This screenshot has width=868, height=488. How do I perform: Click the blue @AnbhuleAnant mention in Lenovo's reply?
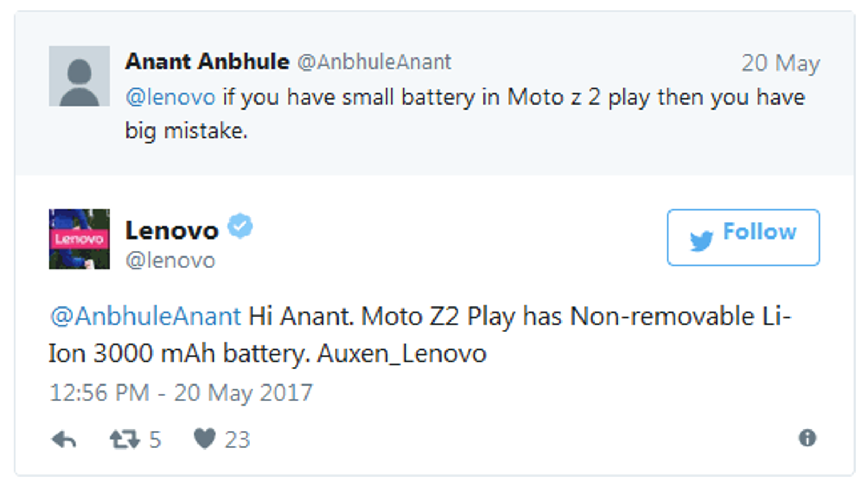point(145,316)
